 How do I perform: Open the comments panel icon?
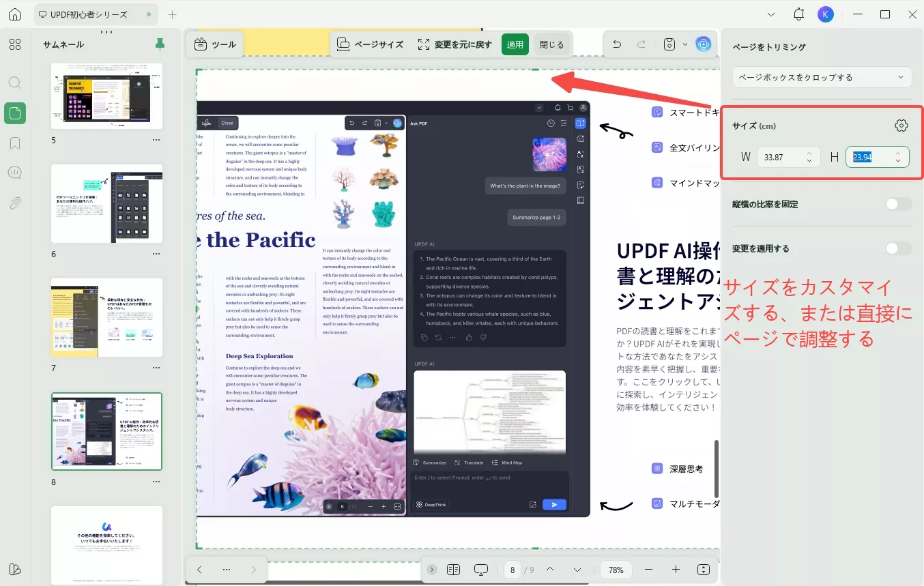tap(15, 173)
